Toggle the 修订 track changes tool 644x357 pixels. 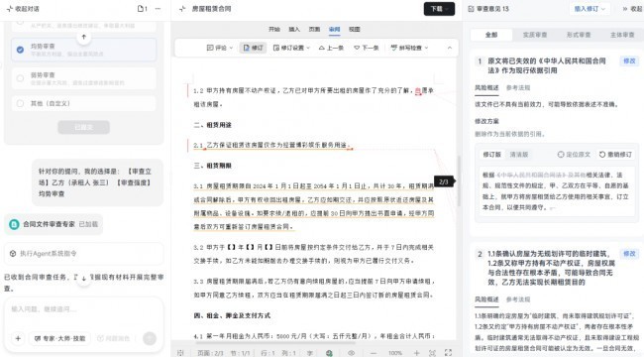pyautogui.click(x=253, y=48)
